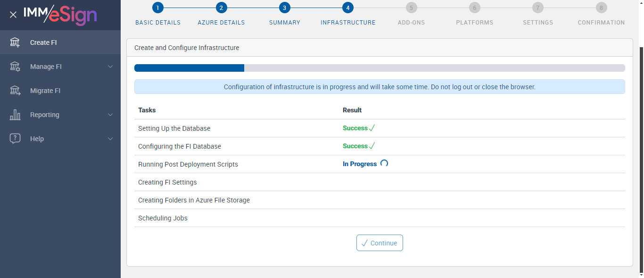Expand the Reporting chevron
Screen dimensions: 644x278
[x=110, y=115]
